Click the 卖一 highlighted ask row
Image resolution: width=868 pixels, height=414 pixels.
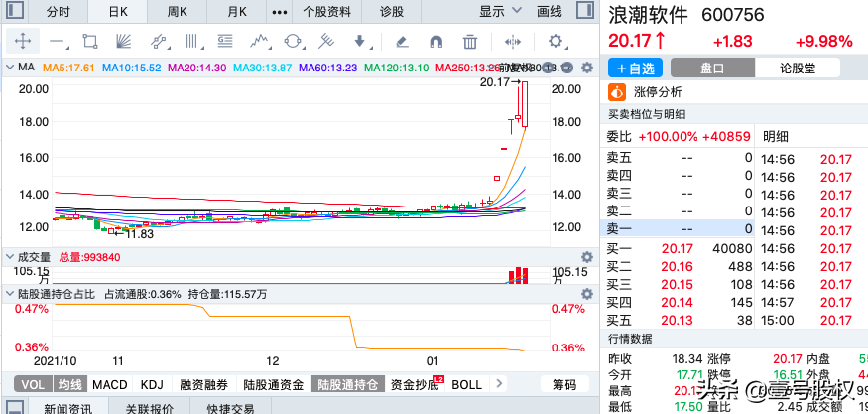pyautogui.click(x=680, y=228)
